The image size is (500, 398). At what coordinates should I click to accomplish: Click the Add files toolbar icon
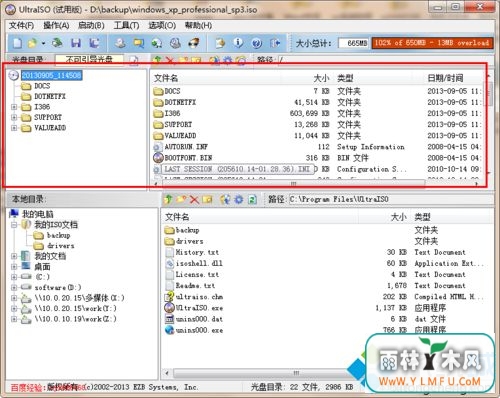pos(220,43)
